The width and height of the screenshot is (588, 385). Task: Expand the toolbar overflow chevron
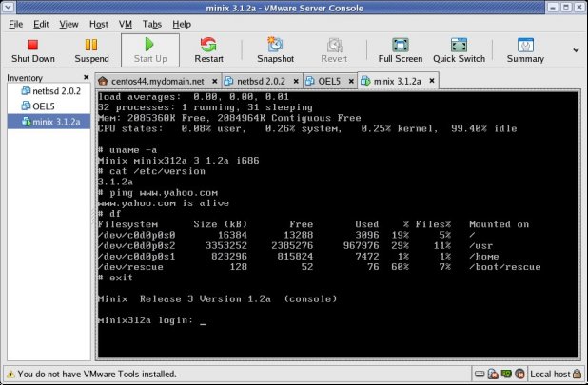click(576, 50)
